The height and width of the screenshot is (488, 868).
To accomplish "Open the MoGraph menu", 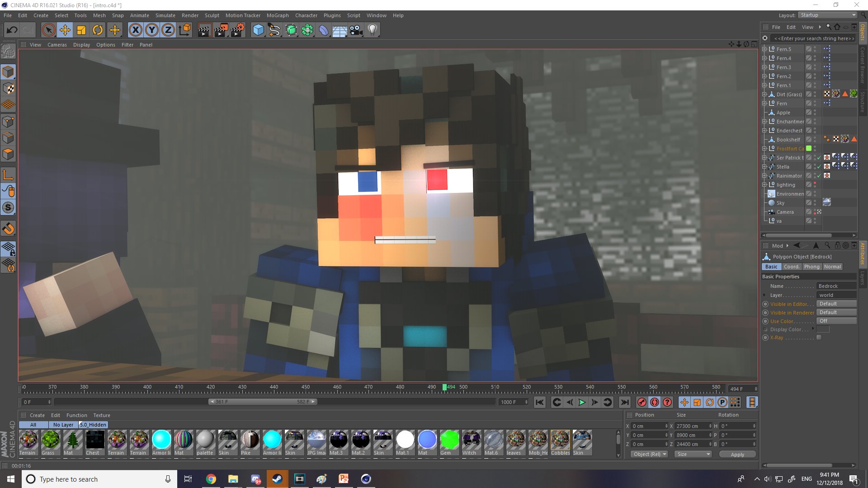I will pos(277,15).
